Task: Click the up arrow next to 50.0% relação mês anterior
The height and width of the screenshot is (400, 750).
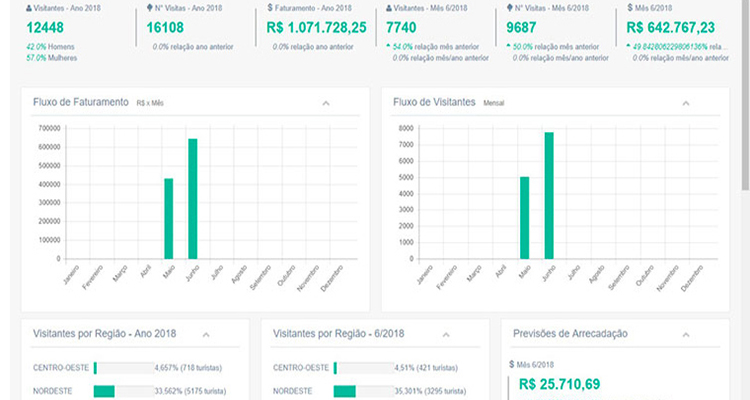Action: pos(508,46)
